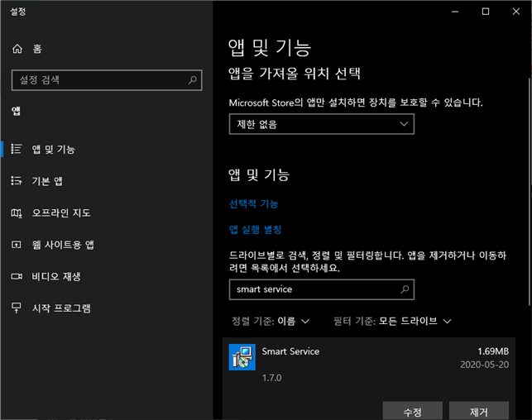
Task: Click the 선택적 기능 link
Action: 253,203
